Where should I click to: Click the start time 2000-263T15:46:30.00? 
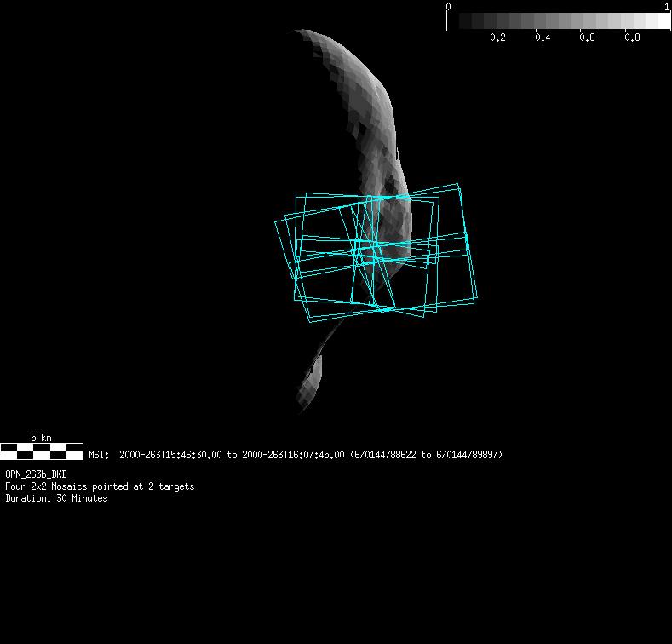coord(171,455)
